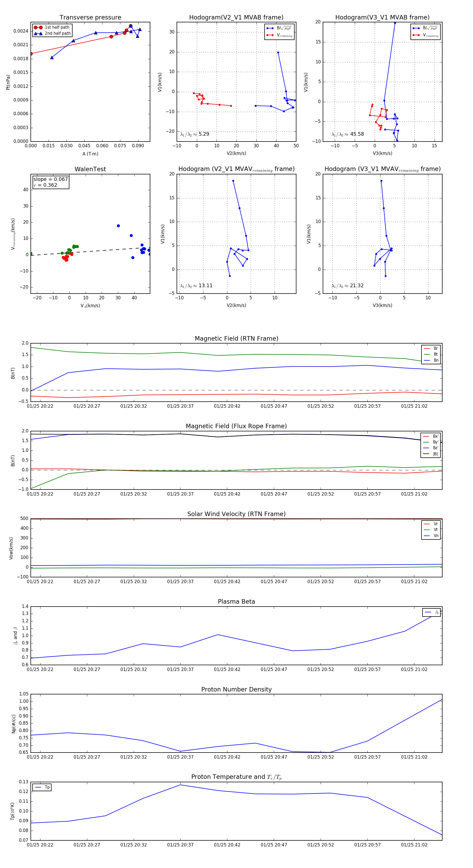Select the "Tp" legend entry

(42, 788)
